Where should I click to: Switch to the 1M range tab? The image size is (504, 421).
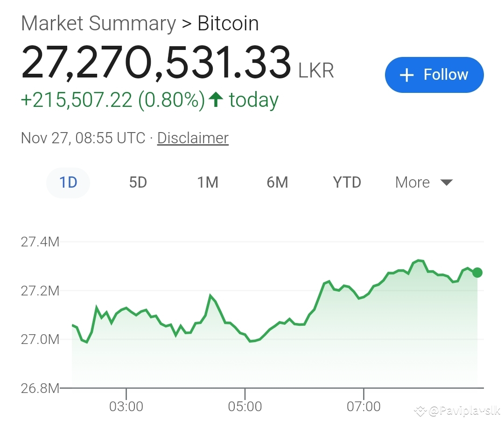[x=208, y=182]
